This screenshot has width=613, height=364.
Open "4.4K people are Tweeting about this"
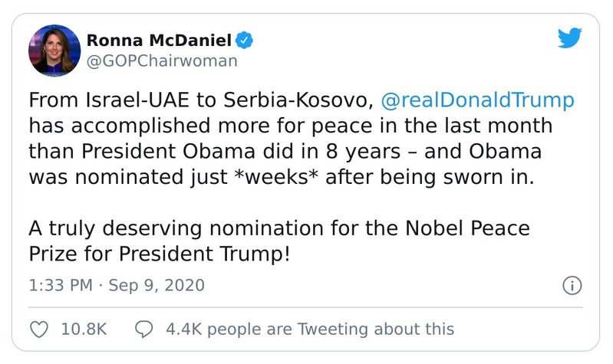click(310, 329)
